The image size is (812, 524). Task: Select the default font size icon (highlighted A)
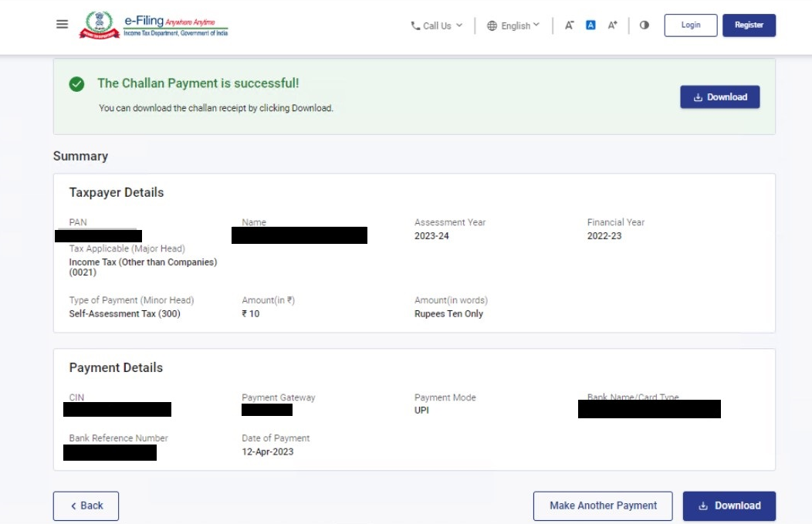click(590, 25)
